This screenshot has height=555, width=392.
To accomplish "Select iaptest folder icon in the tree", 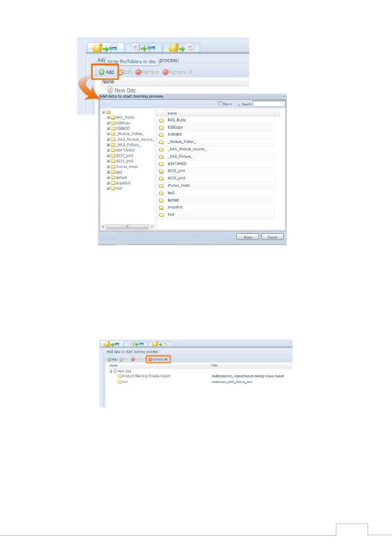I will (113, 178).
